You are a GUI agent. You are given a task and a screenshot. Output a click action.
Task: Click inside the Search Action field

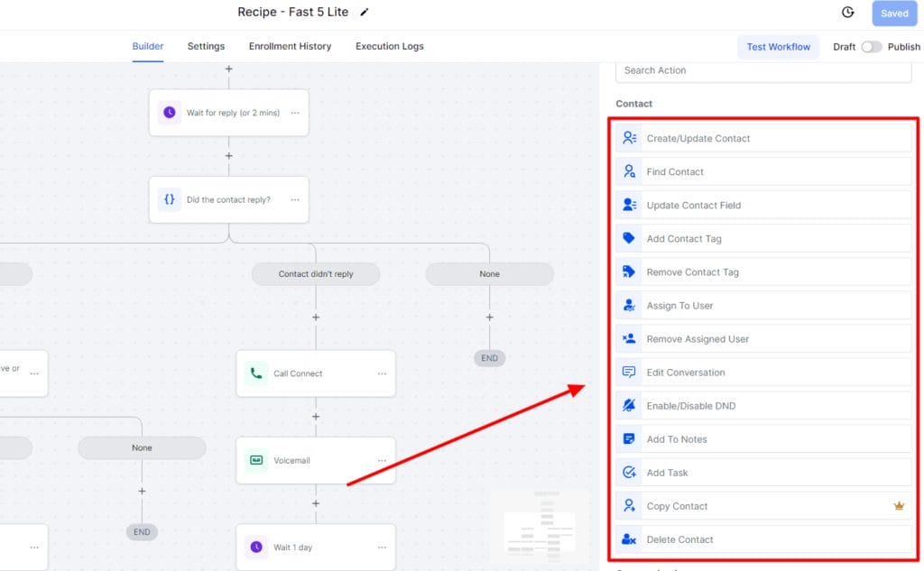763,70
